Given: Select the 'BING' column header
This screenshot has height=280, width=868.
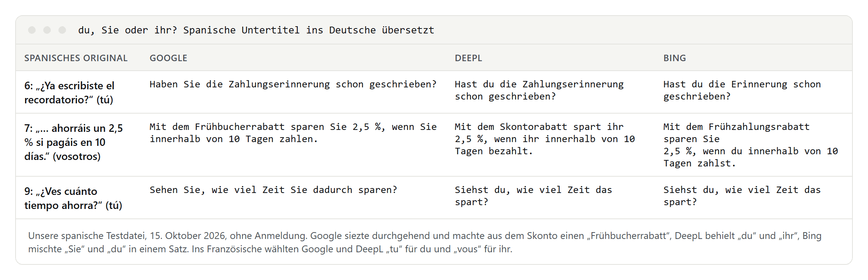Looking at the screenshot, I should coord(675,58).
